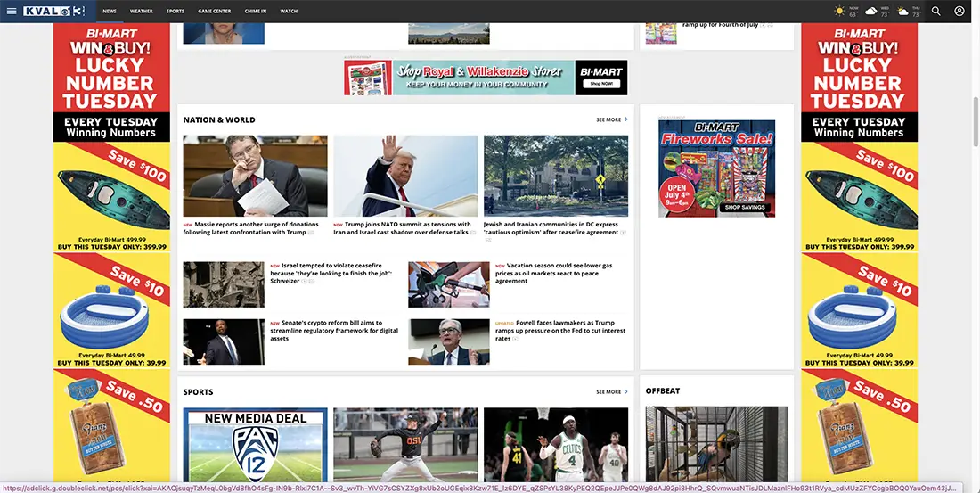This screenshot has width=980, height=493.
Task: Click the senator at podium thumbnail
Action: [224, 341]
